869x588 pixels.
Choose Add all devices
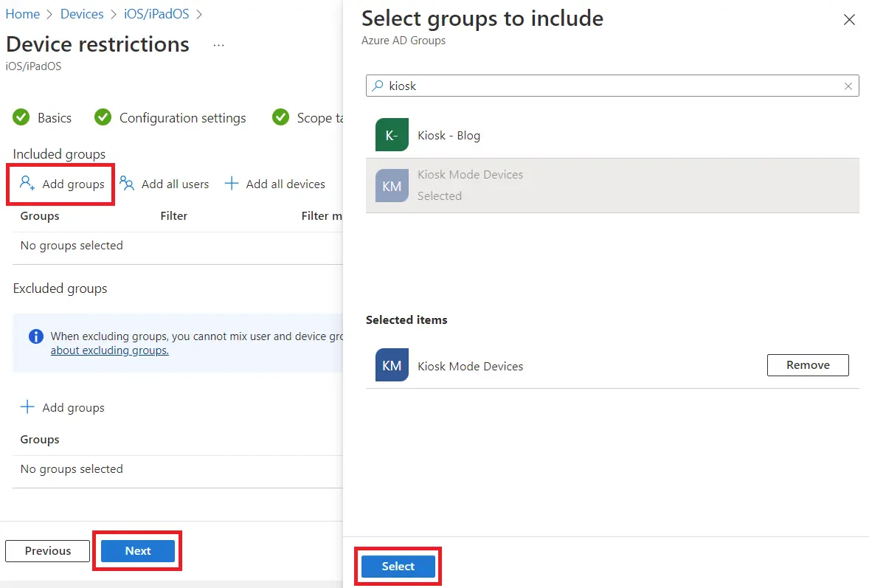click(275, 184)
